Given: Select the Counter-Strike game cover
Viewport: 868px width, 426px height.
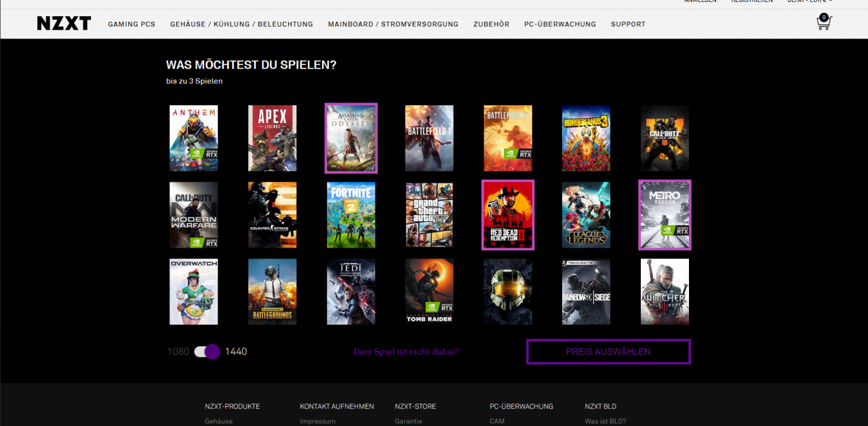Looking at the screenshot, I should pyautogui.click(x=273, y=215).
